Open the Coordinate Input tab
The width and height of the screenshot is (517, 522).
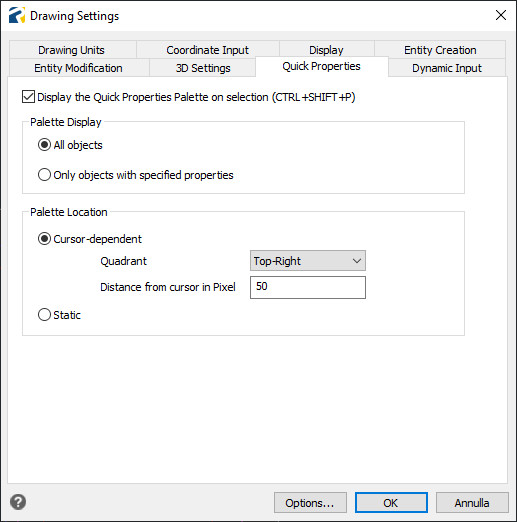tap(208, 50)
